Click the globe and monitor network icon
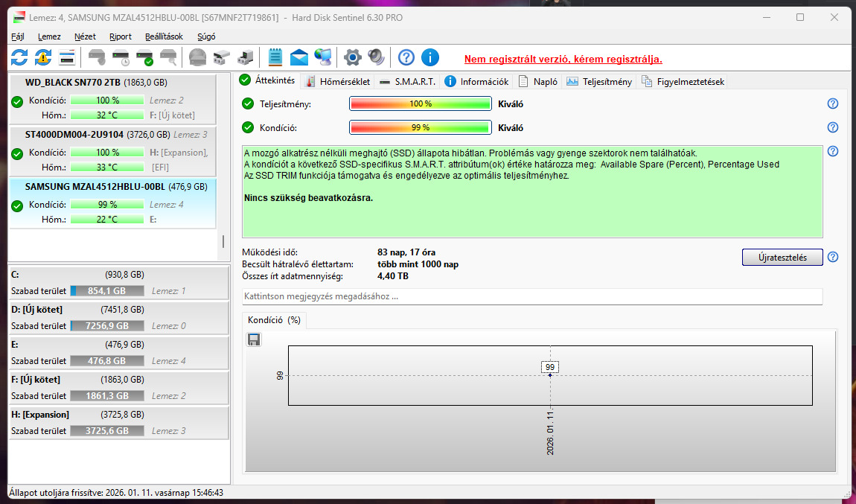 click(322, 57)
